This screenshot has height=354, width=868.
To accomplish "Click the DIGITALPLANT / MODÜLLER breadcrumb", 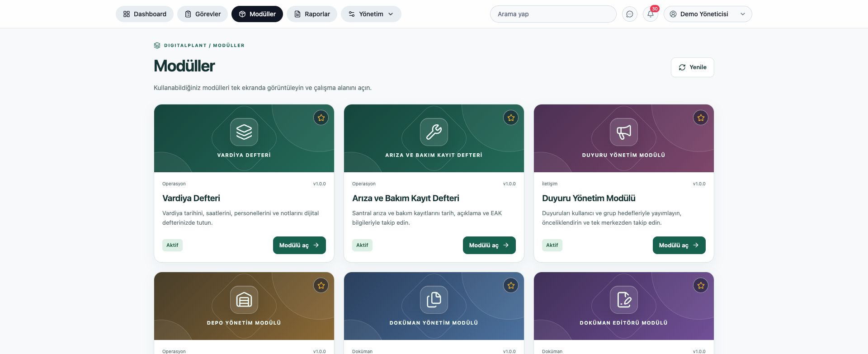I will (x=204, y=45).
